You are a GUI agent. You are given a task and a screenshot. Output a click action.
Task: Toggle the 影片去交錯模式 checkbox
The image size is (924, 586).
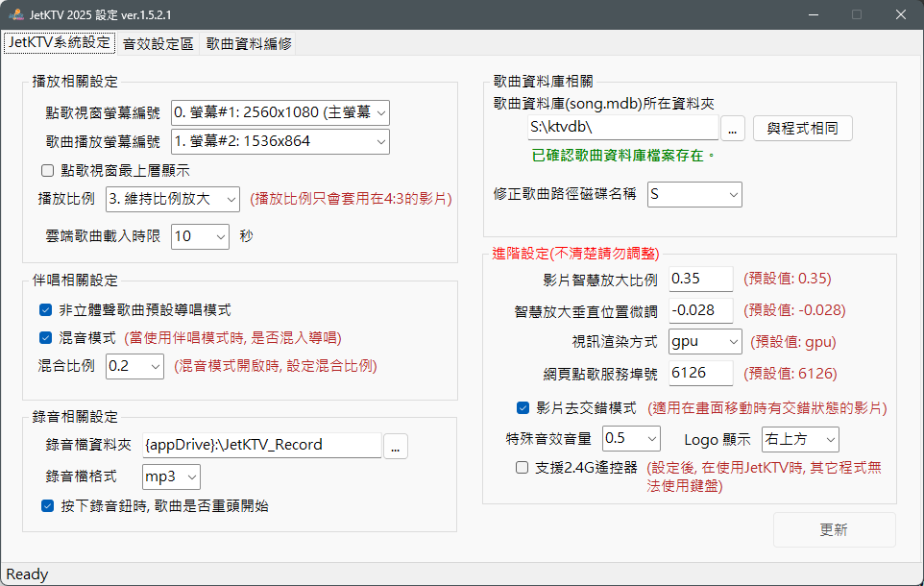(523, 408)
